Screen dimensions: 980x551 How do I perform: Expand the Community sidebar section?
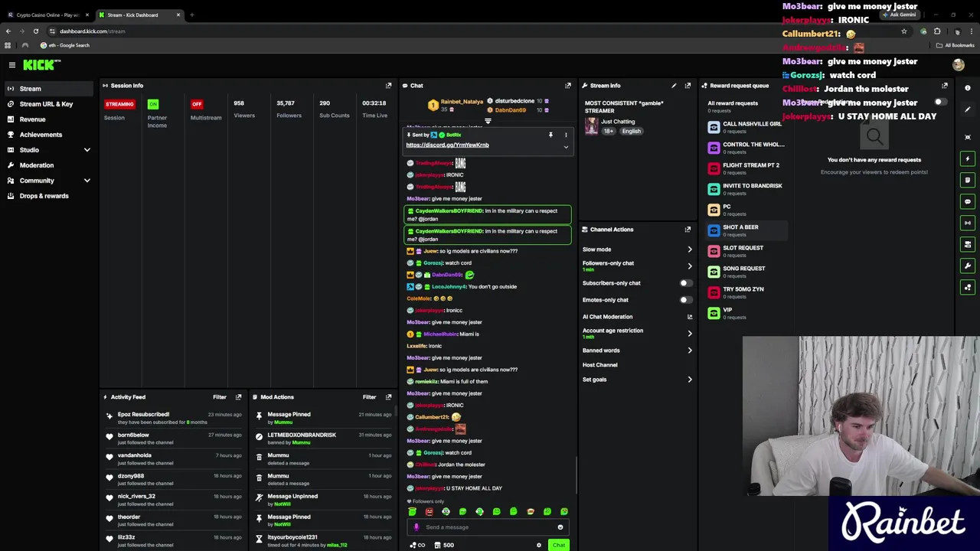[87, 181]
